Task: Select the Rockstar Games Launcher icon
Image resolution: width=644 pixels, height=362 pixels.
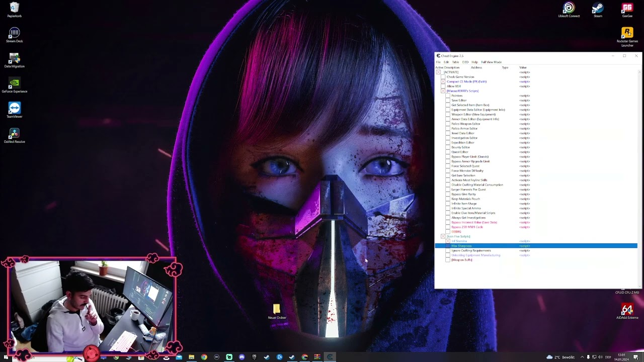Action: coord(627,37)
